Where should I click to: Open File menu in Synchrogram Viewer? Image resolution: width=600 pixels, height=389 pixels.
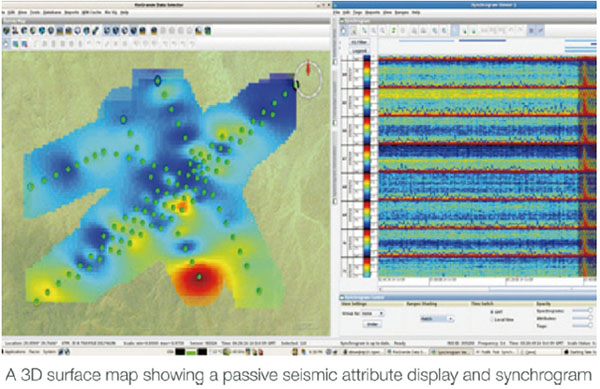coord(336,13)
